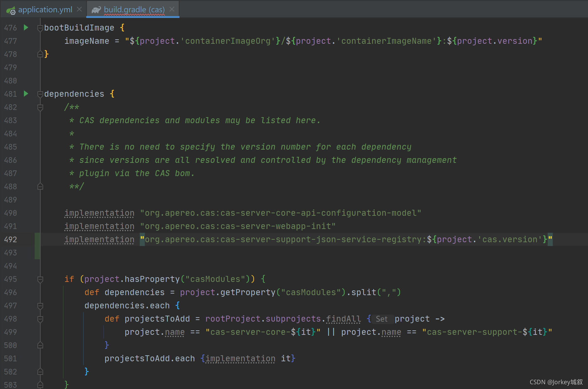588x389 pixels.
Task: Click fold end marker on line 500
Action: [x=40, y=345]
